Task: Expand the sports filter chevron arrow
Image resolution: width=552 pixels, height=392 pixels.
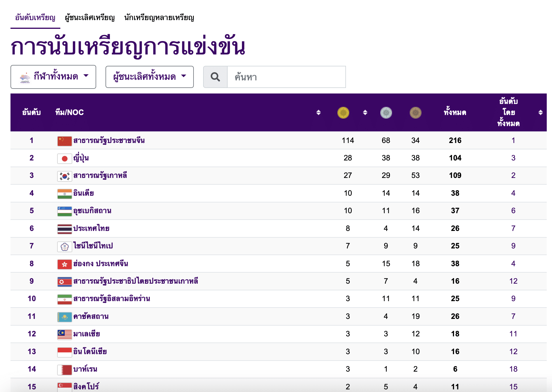Action: point(86,76)
